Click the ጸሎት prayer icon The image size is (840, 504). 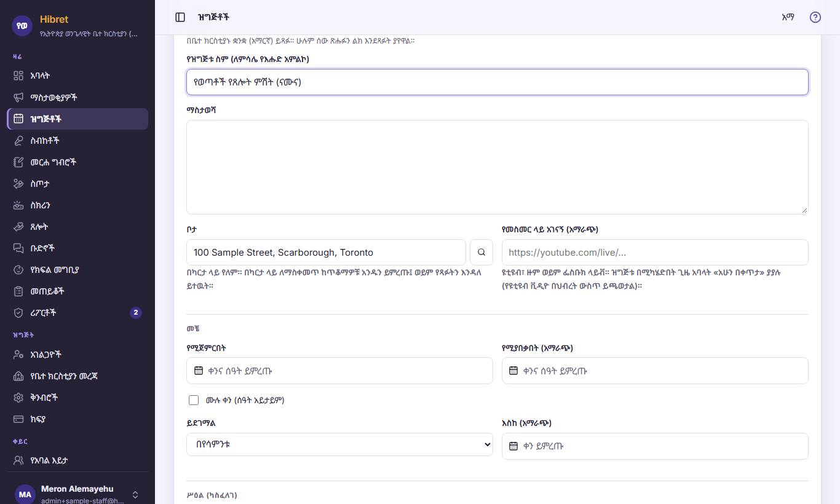(x=18, y=226)
